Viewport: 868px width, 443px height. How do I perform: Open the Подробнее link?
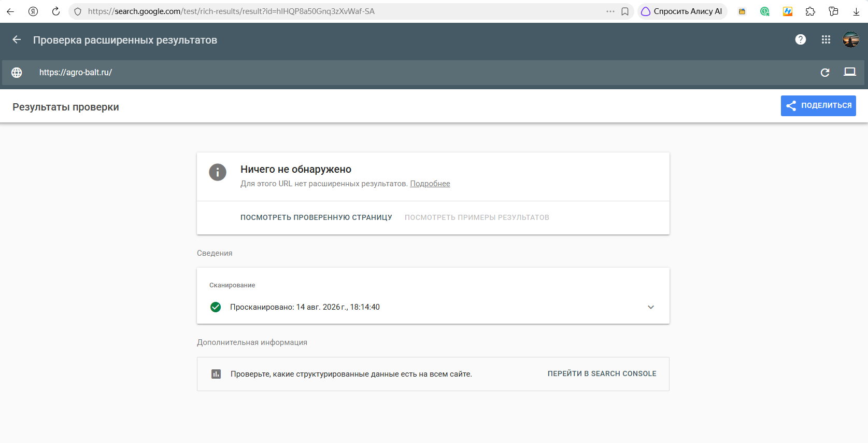(430, 184)
